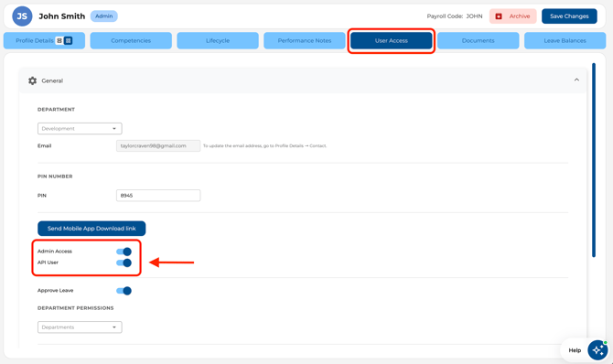The image size is (613, 364).
Task: Click the Payroll Code: JOHN text
Action: pyautogui.click(x=455, y=16)
